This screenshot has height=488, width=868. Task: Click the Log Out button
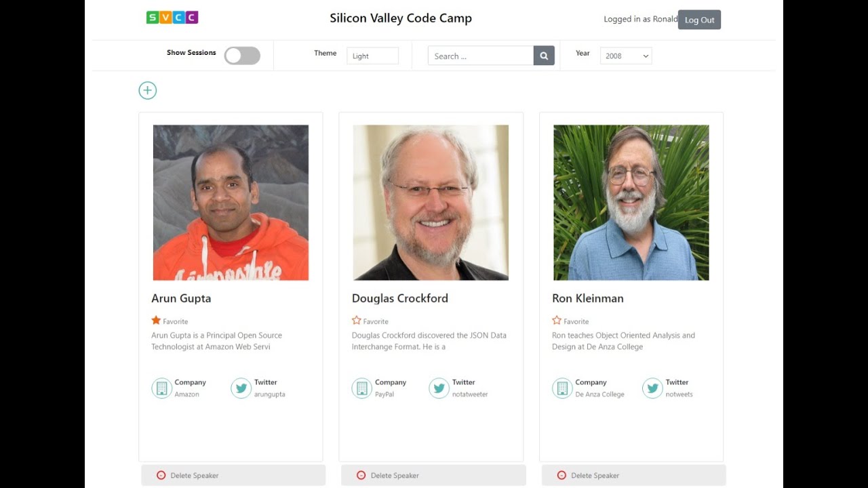(x=699, y=20)
